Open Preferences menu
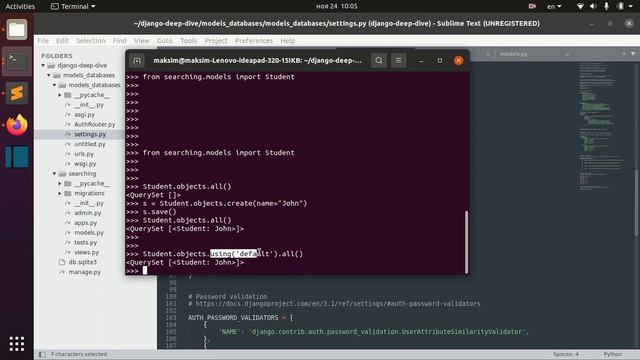The image size is (640, 360). click(x=253, y=40)
